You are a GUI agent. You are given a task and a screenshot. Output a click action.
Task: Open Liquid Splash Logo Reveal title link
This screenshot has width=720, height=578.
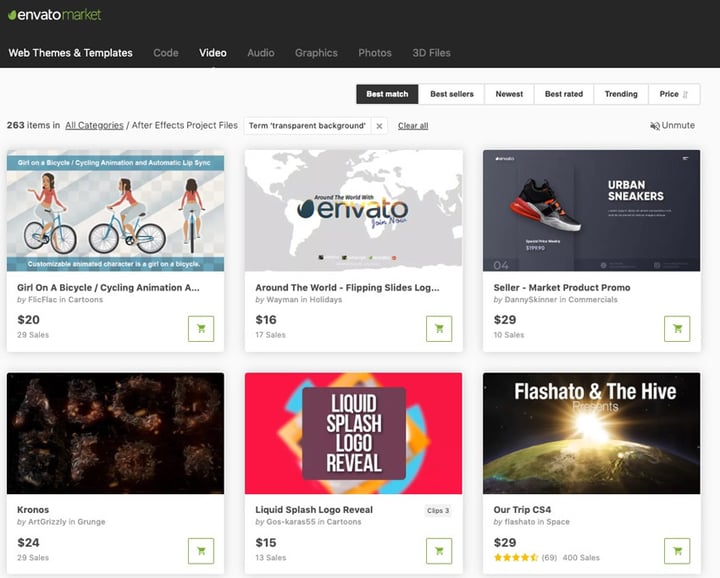(x=314, y=510)
